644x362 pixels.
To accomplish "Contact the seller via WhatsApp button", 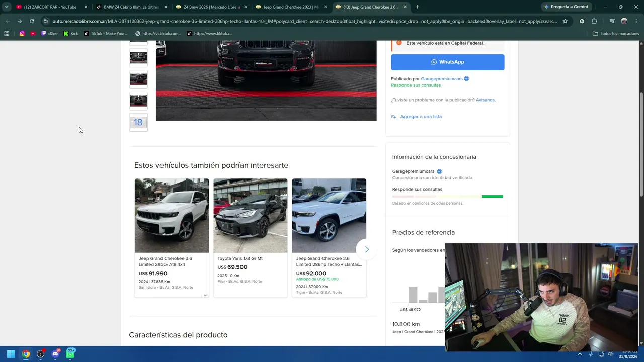I will (x=447, y=62).
